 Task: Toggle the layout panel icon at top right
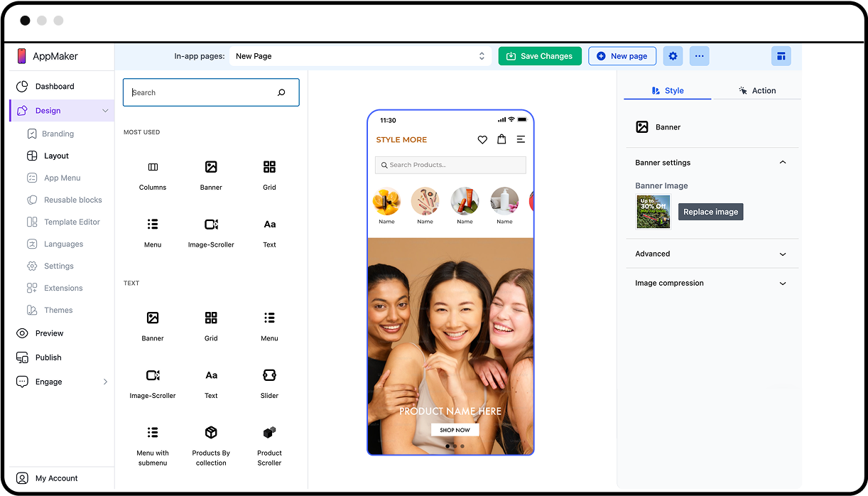coord(781,56)
